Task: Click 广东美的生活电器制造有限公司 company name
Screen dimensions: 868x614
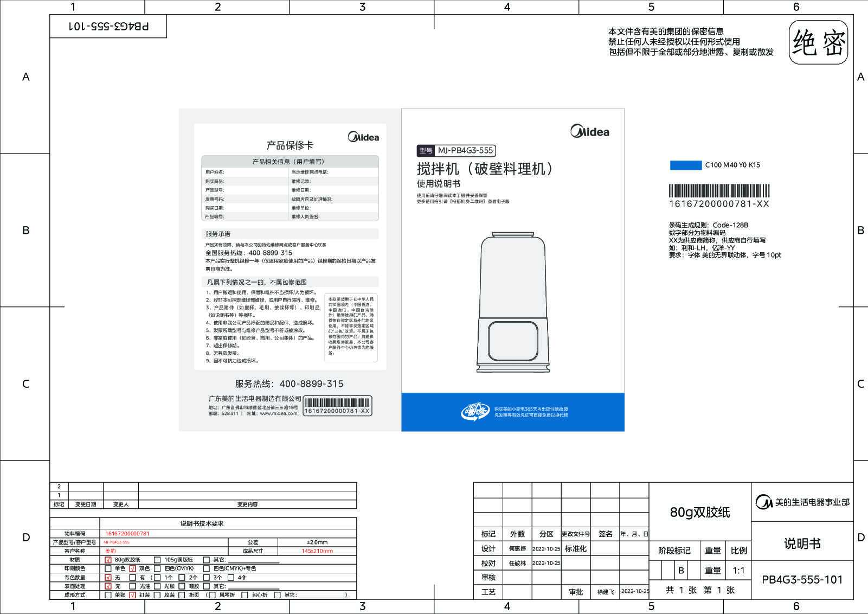Action: click(x=255, y=399)
